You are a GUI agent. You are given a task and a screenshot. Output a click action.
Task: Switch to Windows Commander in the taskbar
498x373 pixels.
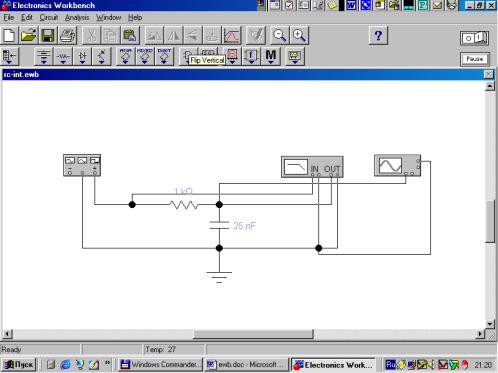[x=161, y=364]
